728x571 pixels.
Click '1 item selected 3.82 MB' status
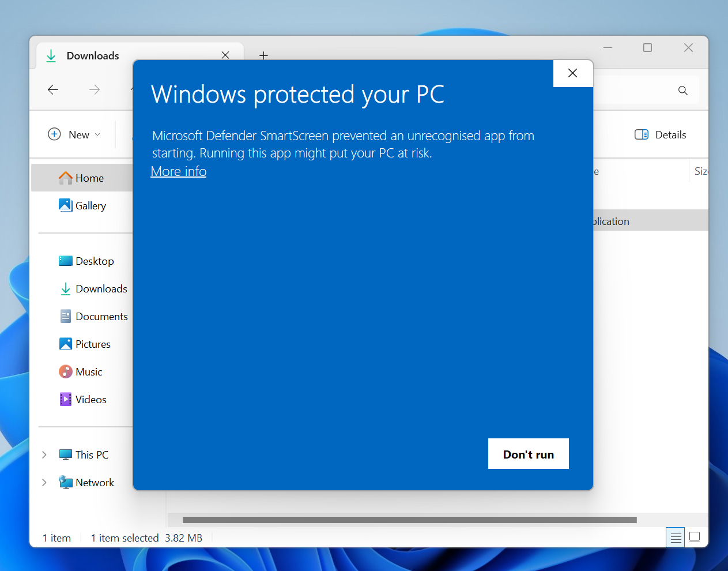(146, 538)
